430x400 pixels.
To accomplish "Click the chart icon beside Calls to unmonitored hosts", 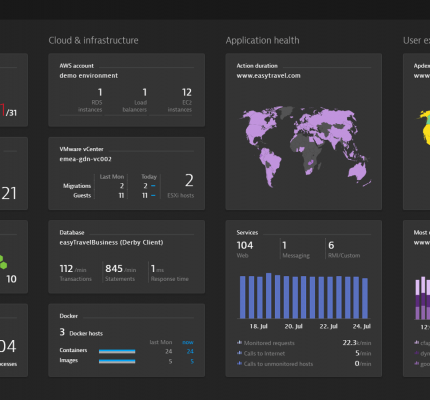I will tap(239, 363).
